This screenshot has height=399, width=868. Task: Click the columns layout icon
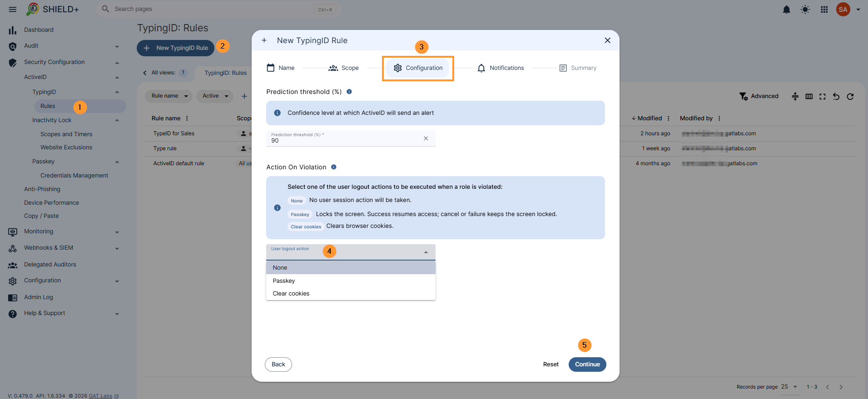point(809,96)
